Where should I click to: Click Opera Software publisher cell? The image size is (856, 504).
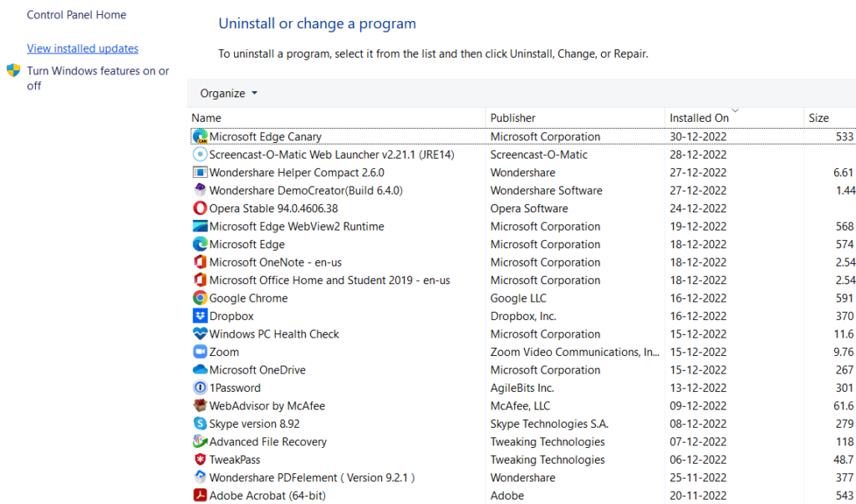pos(529,209)
